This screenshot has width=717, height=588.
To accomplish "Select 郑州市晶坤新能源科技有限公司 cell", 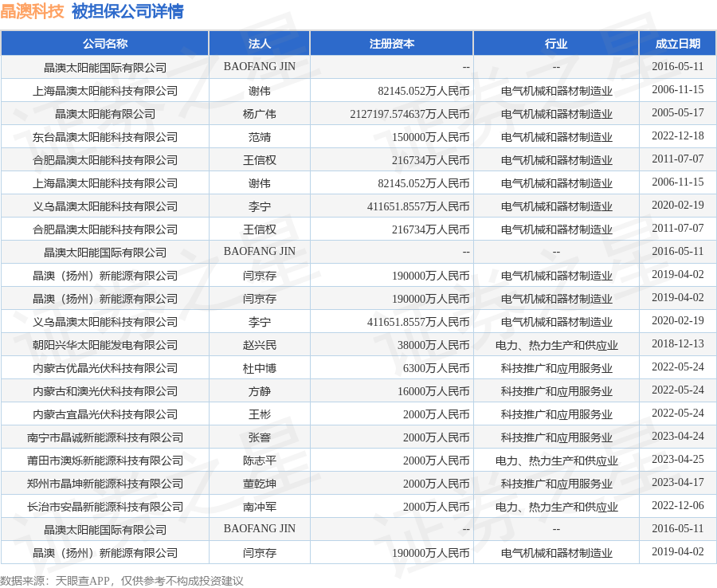I will point(104,484).
